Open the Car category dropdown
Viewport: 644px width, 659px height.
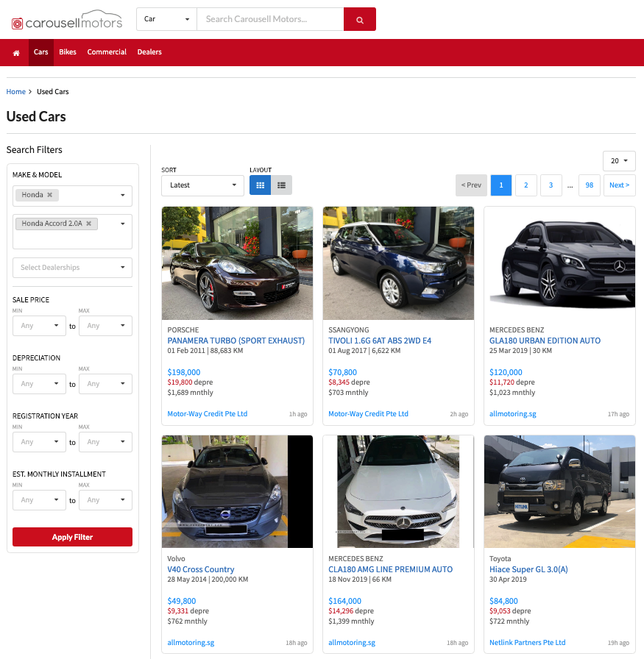point(166,19)
